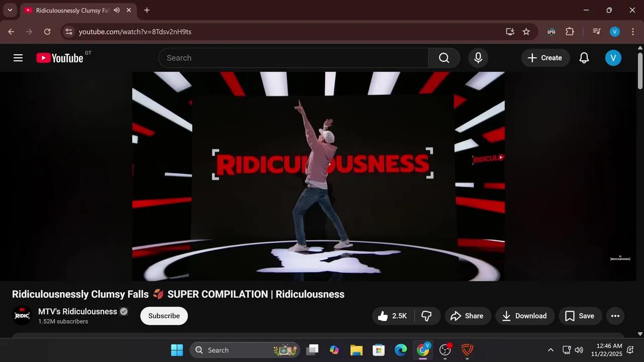Click the page vertical scrollbar

[x=640, y=70]
